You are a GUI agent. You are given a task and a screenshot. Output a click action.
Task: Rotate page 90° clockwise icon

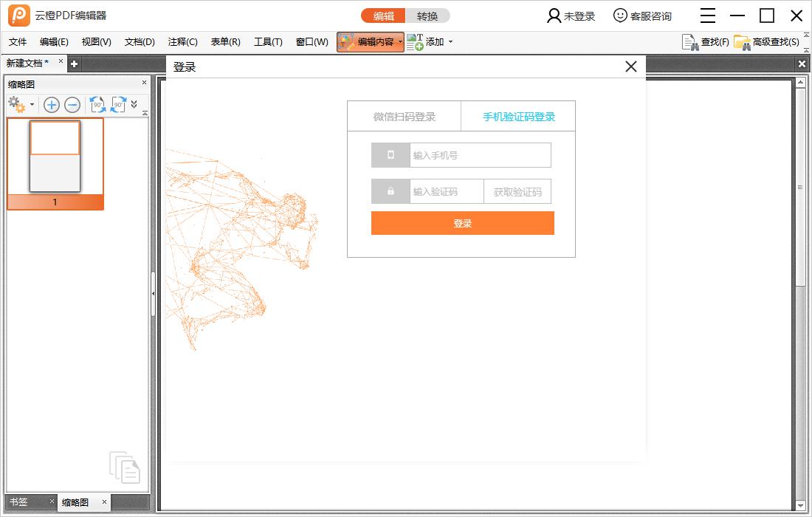pyautogui.click(x=118, y=105)
